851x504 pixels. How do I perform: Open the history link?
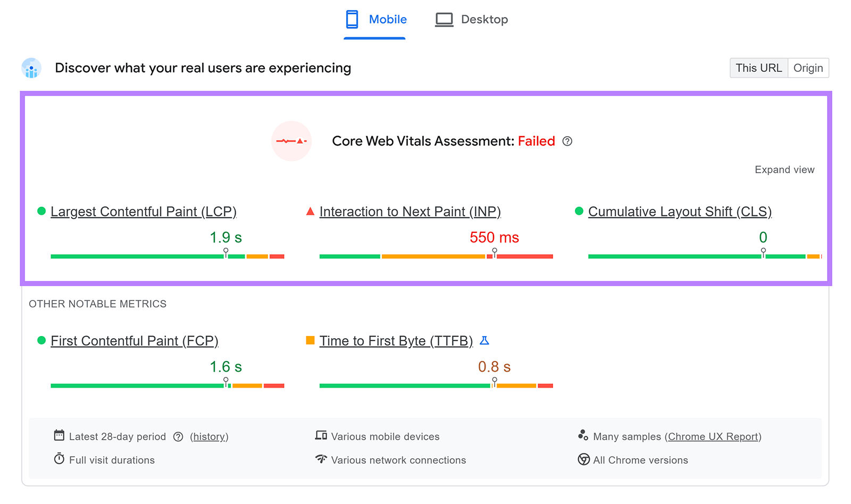(x=209, y=436)
